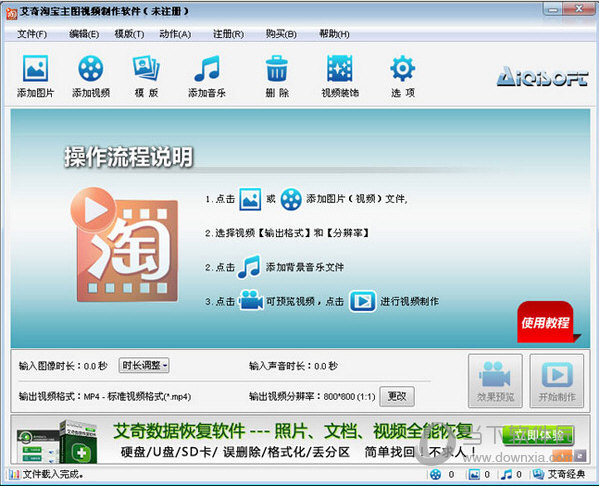Viewport: 599px width, 487px height.
Task: Click the status bar image count icon
Action: 474,475
